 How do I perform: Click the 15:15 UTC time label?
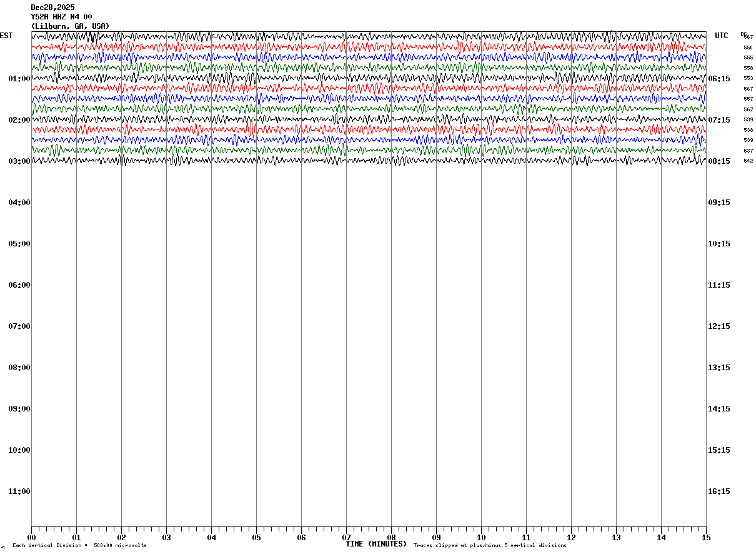click(x=719, y=450)
